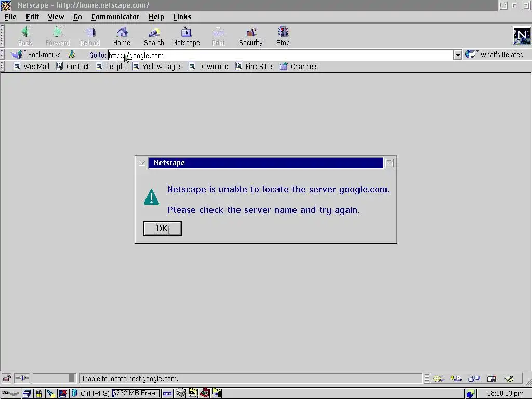Click the online/offline connection plug icon
Image resolution: width=532 pixels, height=399 pixels.
coord(22,378)
